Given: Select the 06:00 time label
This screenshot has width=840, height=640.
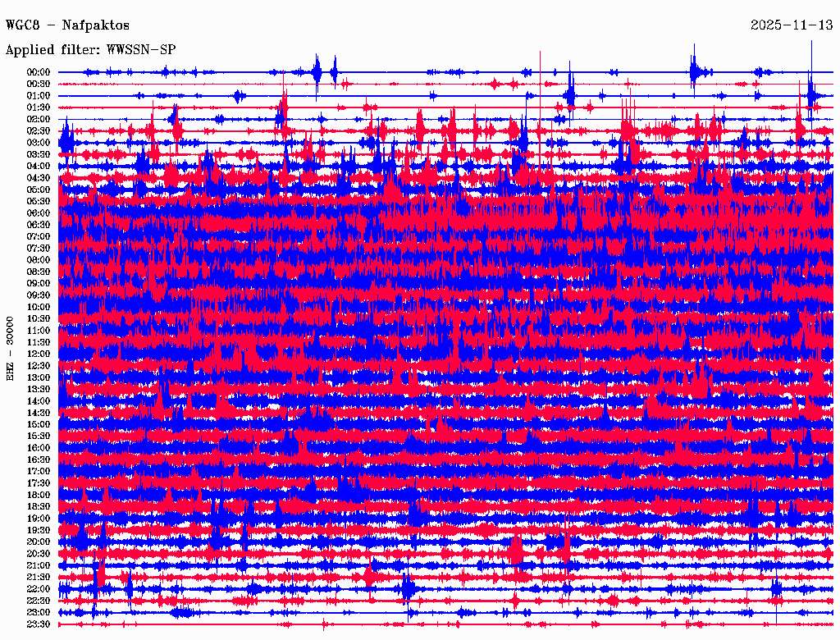Looking at the screenshot, I should (x=39, y=213).
